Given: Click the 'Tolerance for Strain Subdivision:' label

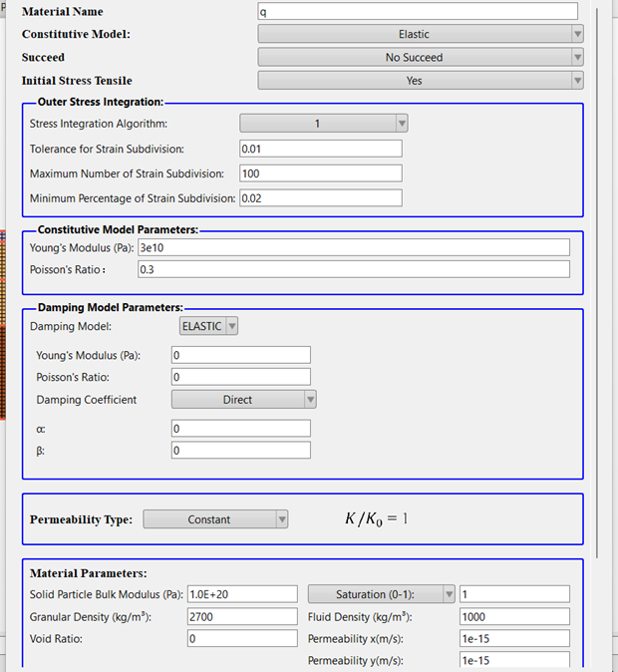Looking at the screenshot, I should [x=107, y=149].
